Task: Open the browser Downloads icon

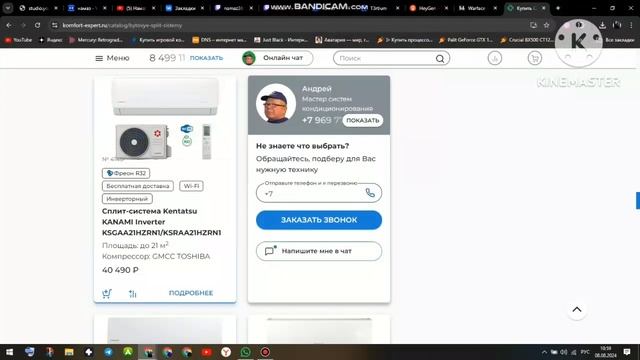Action: (x=602, y=25)
